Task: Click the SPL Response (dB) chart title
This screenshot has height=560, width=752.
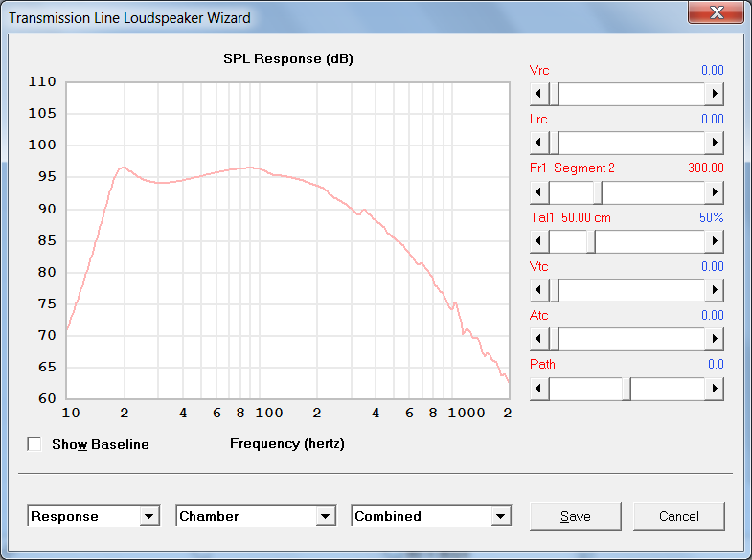Action: (288, 59)
